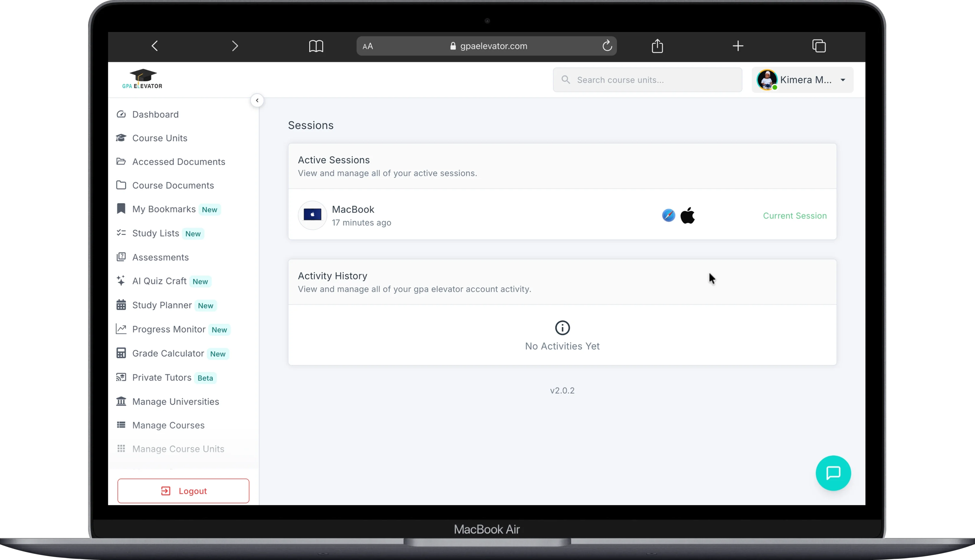Open the AA reader text options
This screenshot has height=560, width=975.
(368, 46)
